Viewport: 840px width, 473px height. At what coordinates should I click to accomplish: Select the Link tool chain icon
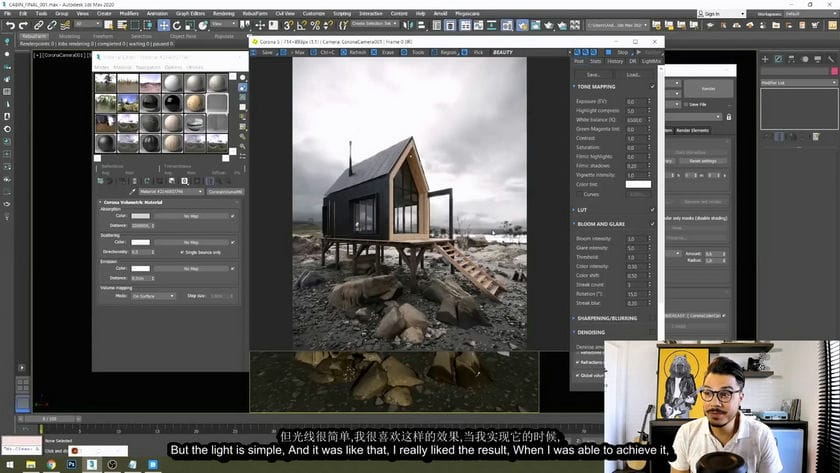[39, 25]
